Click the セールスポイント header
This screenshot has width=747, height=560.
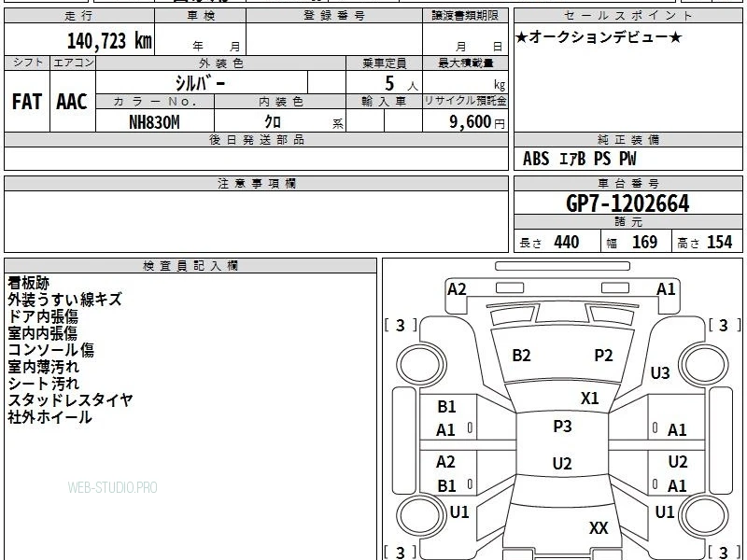(627, 16)
